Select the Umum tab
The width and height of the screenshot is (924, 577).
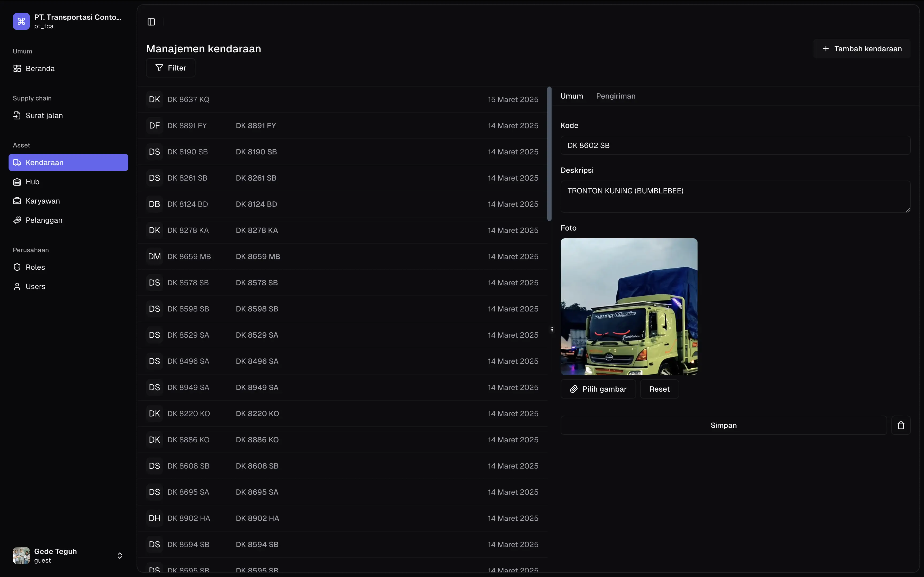[x=572, y=96]
